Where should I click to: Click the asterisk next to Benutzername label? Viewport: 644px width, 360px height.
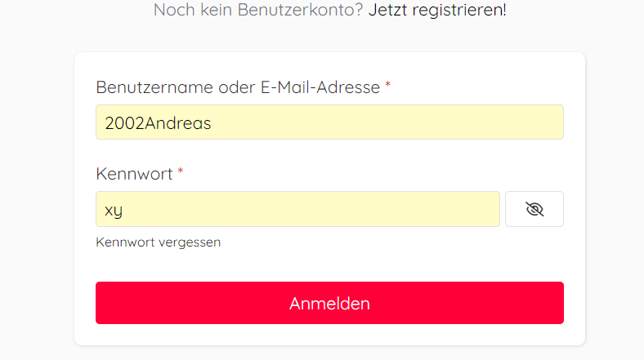[387, 86]
